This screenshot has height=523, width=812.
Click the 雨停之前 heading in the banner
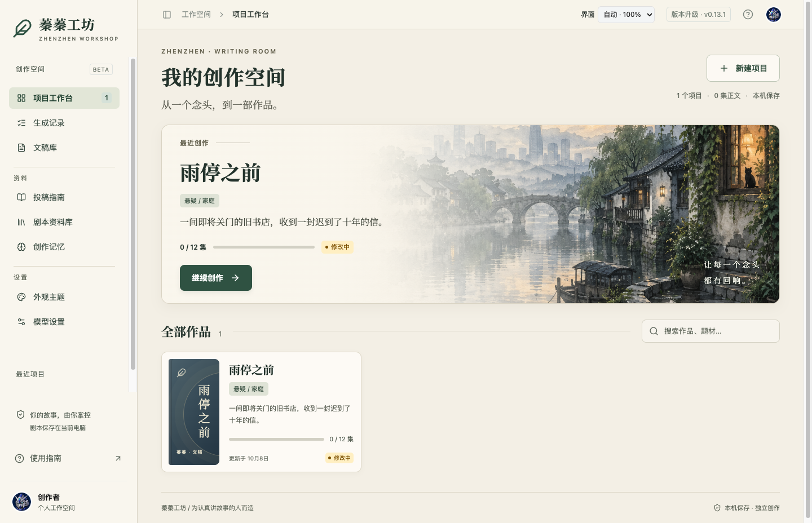220,173
